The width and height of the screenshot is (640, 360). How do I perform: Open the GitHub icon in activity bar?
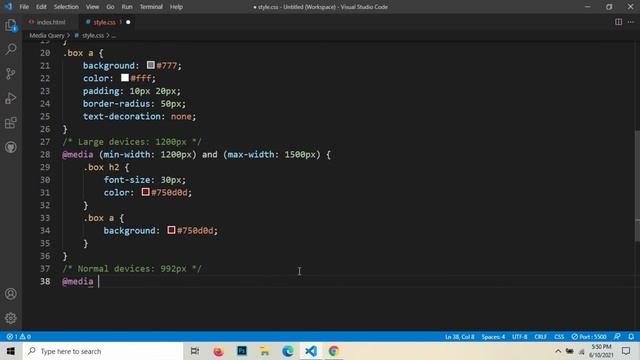point(11,147)
